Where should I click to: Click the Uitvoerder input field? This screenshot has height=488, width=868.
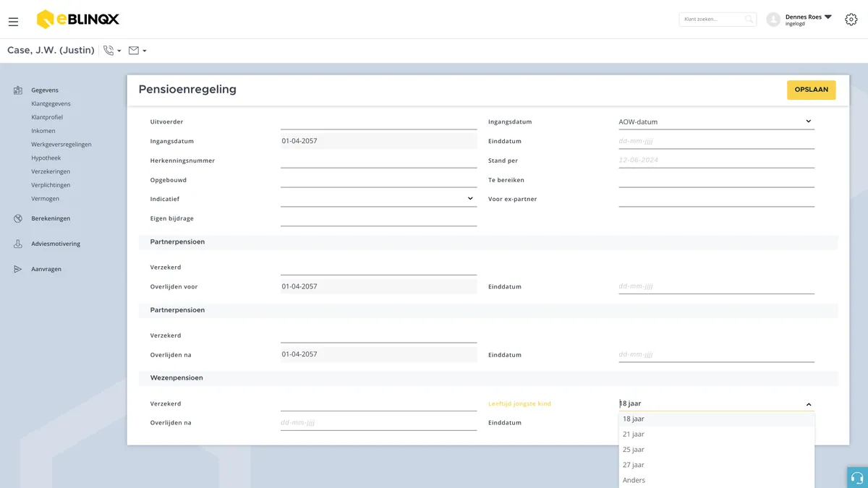378,121
